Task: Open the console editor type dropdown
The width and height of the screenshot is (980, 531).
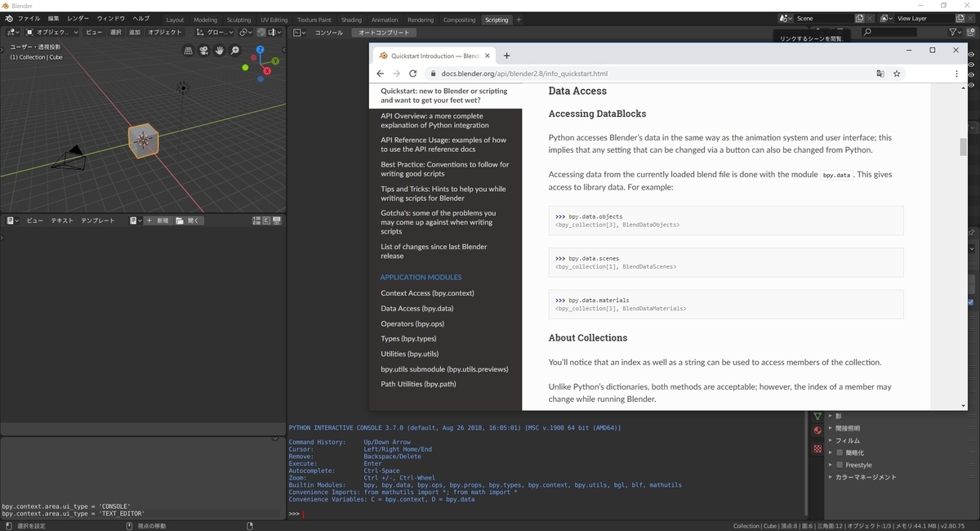Action: pyautogui.click(x=300, y=32)
